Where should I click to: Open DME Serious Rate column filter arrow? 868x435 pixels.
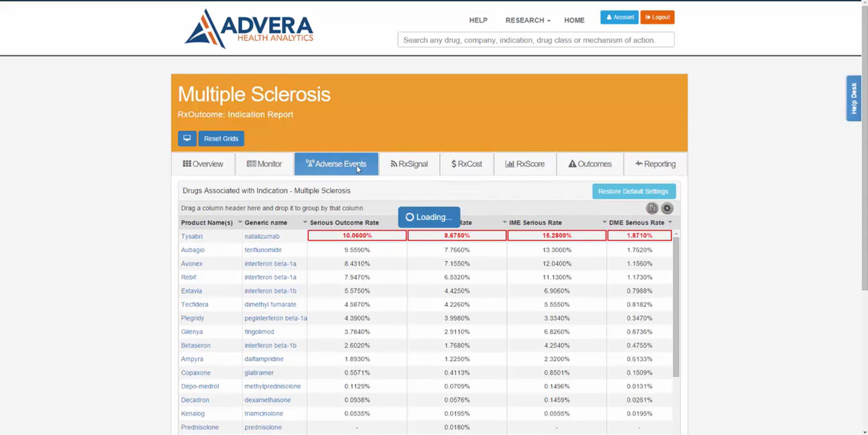(670, 222)
